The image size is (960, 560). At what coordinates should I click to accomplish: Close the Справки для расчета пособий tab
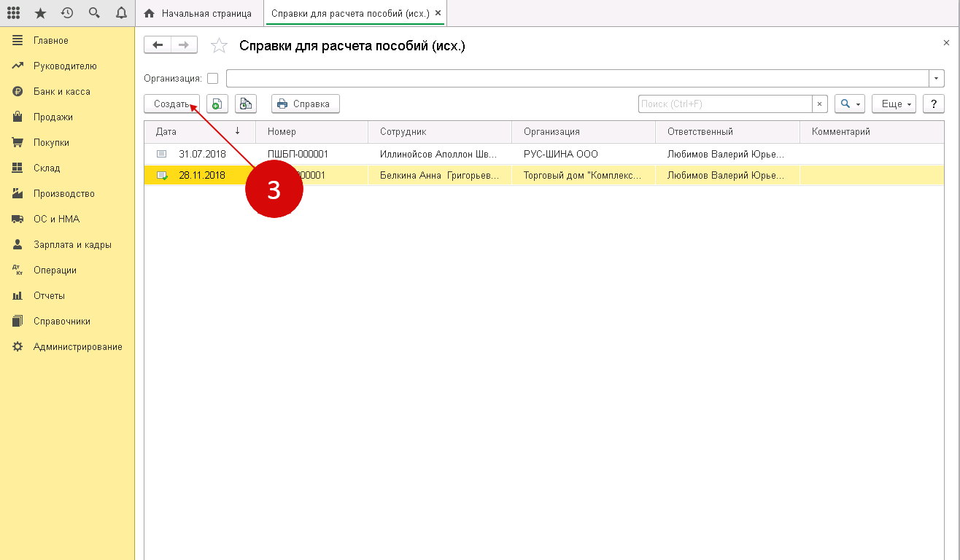(437, 14)
